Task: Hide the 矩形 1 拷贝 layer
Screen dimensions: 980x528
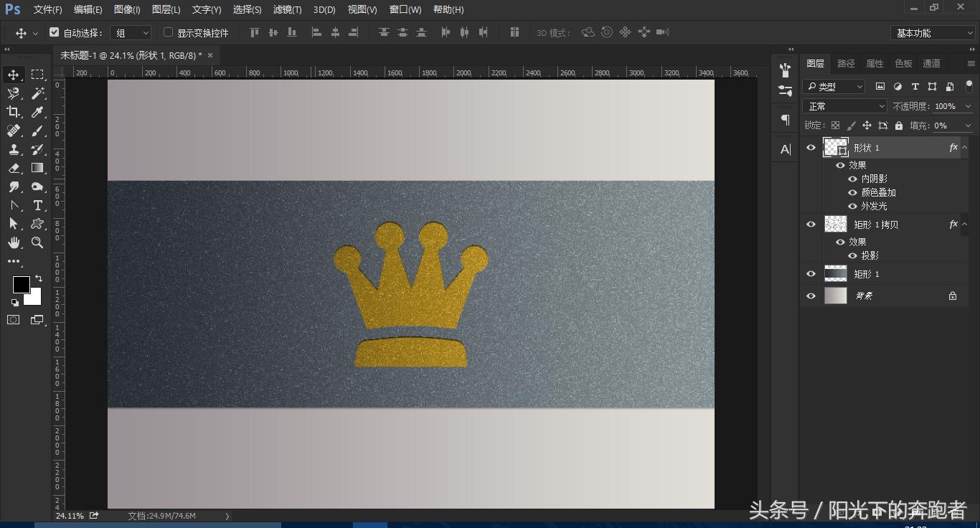Action: (811, 225)
